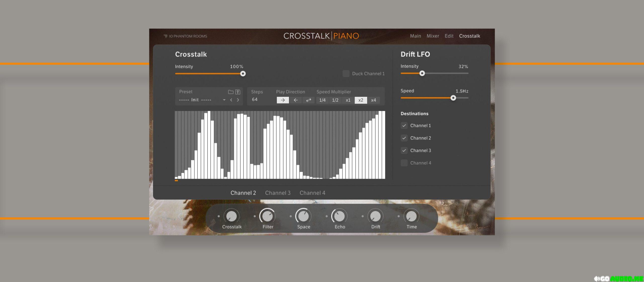The height and width of the screenshot is (282, 644).
Task: Uncheck Channel 1 drift destination
Action: tap(404, 125)
